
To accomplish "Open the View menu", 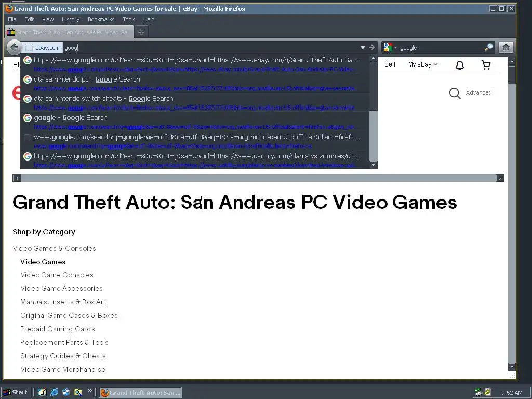I will tap(48, 19).
